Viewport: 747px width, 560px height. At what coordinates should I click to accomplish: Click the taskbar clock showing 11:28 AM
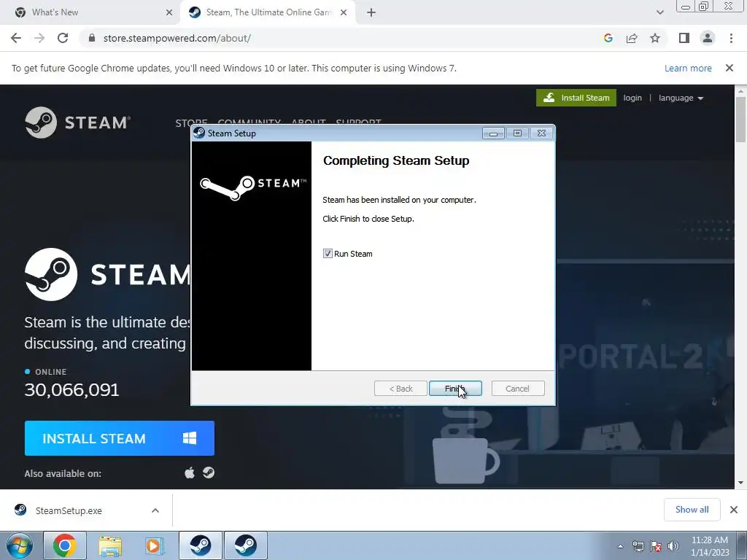(710, 545)
